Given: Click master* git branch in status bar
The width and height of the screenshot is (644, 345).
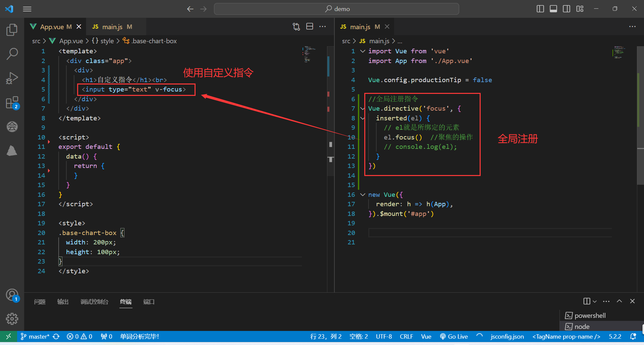Looking at the screenshot, I should pyautogui.click(x=35, y=336).
